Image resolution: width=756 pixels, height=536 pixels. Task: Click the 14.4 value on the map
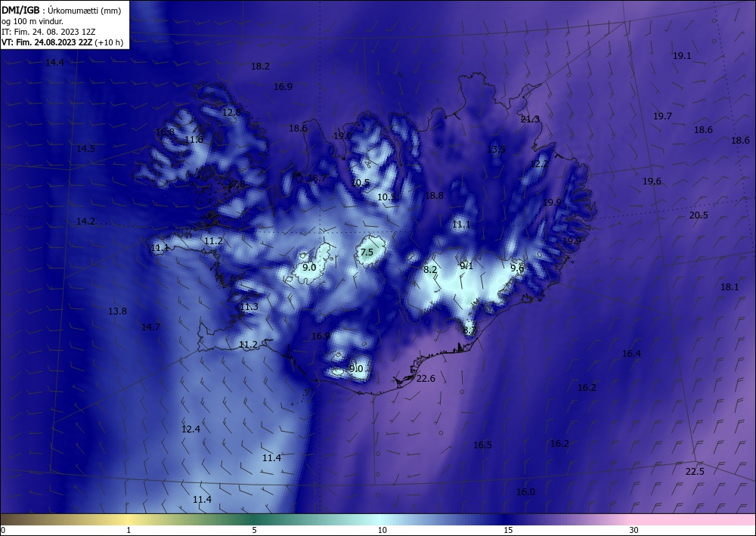(54, 62)
